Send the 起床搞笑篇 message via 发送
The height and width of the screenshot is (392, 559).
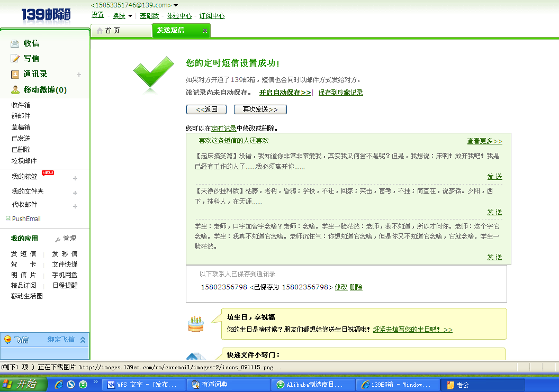(494, 177)
